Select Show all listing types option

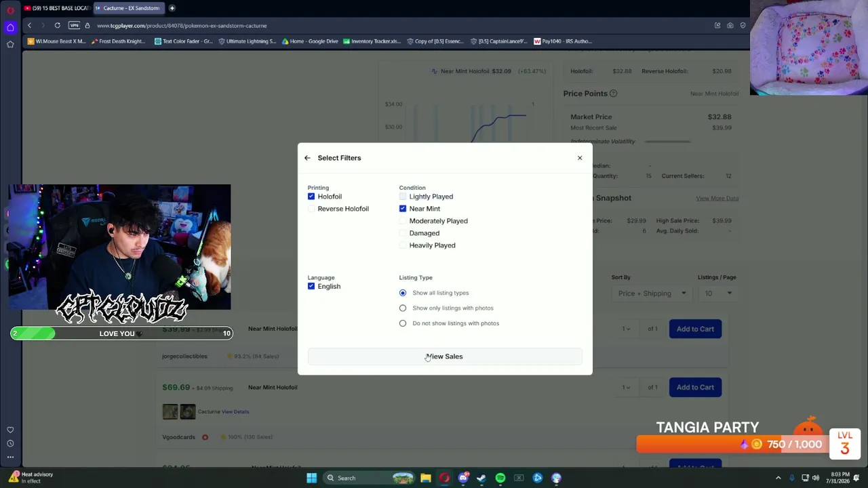[x=403, y=293]
